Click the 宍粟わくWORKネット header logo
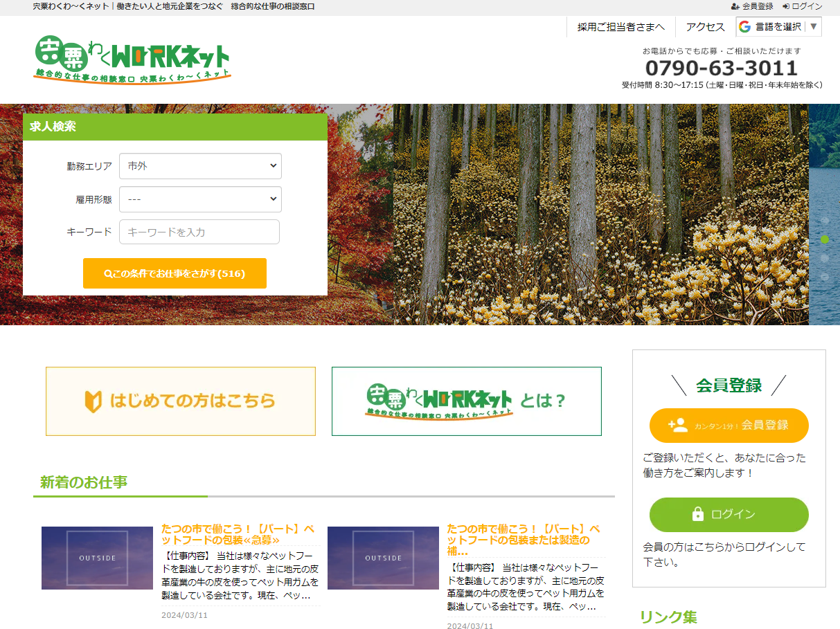The image size is (840, 629). pyautogui.click(x=132, y=59)
